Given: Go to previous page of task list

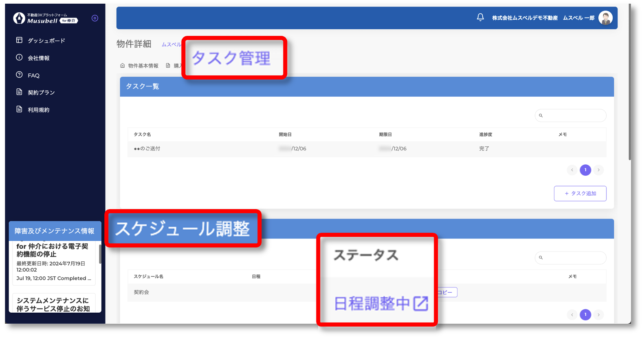Looking at the screenshot, I should pos(572,170).
